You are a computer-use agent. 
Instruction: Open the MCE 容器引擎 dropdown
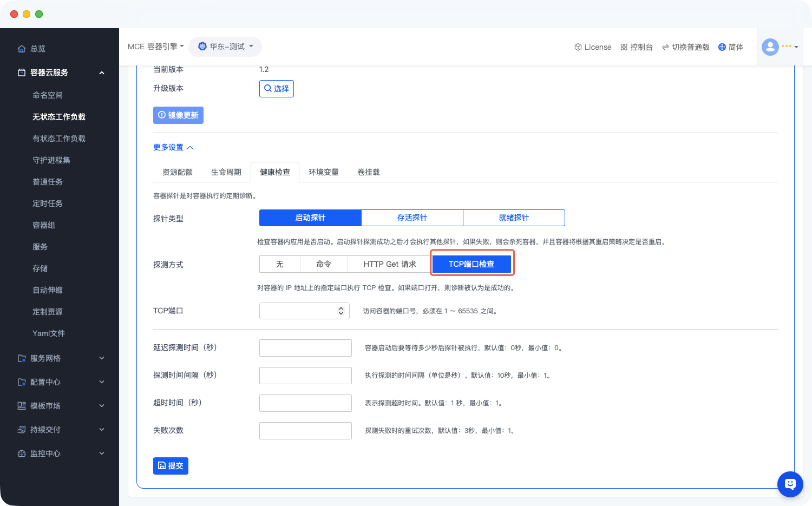click(x=155, y=47)
